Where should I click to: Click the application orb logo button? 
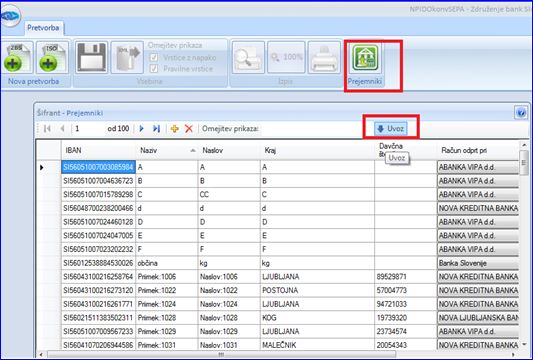pyautogui.click(x=10, y=16)
